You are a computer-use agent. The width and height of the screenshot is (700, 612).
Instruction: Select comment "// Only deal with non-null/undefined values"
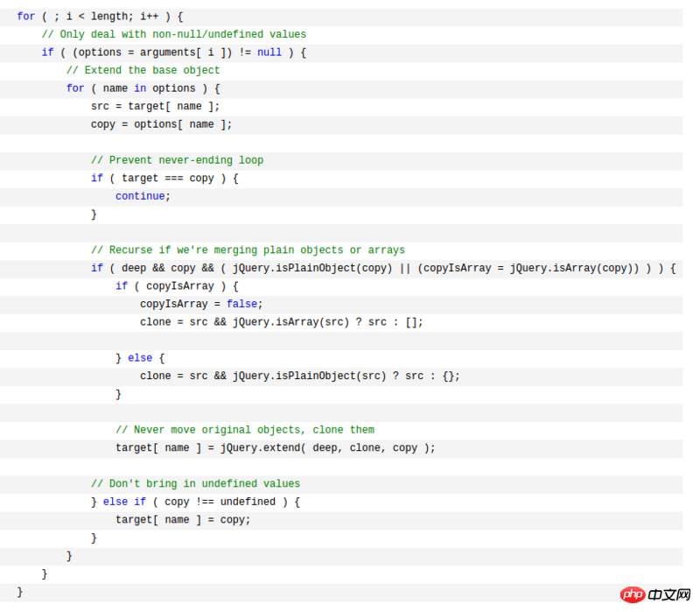click(173, 34)
